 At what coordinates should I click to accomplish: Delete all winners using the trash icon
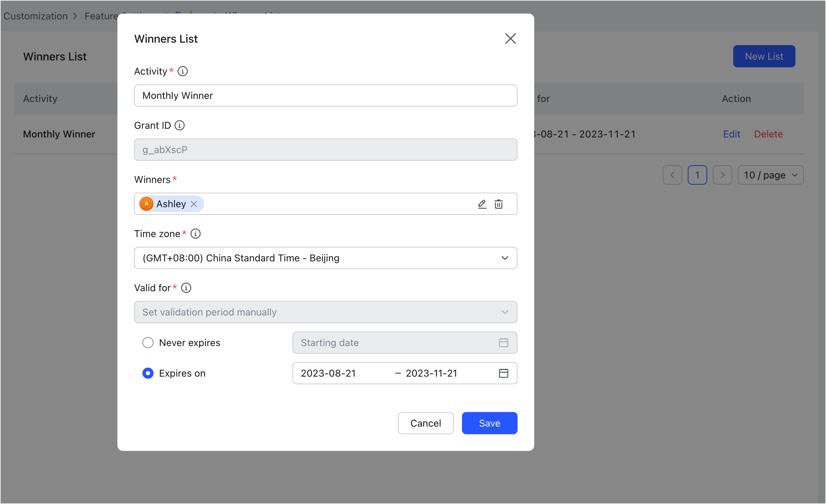(x=499, y=204)
